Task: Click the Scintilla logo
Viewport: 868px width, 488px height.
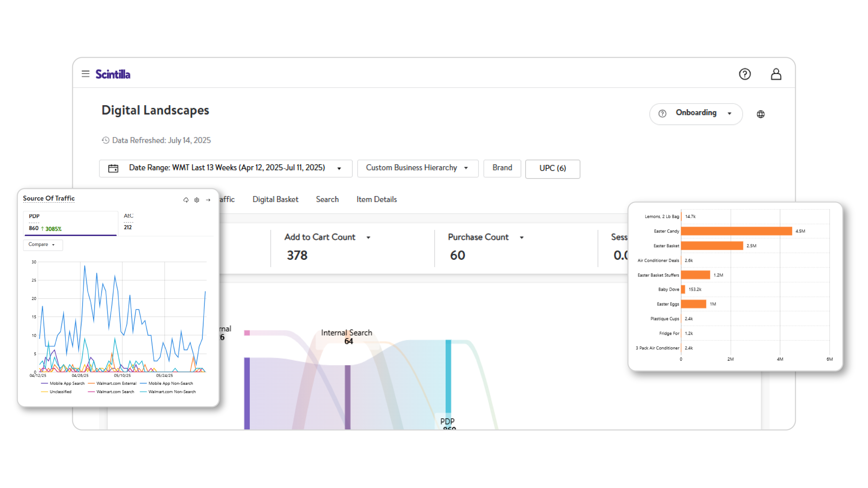Action: click(113, 74)
